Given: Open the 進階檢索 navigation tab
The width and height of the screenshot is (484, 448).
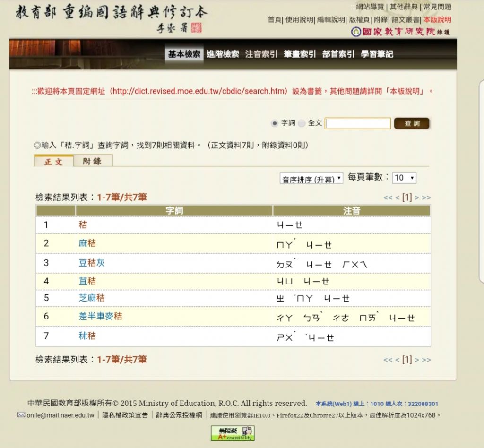Looking at the screenshot, I should (223, 53).
